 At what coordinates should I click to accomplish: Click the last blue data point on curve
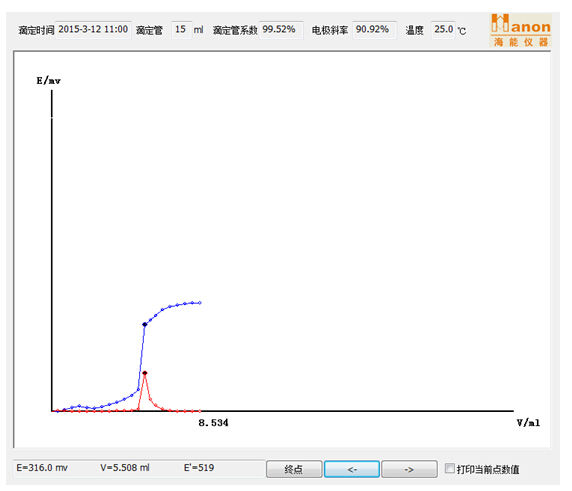(x=200, y=302)
